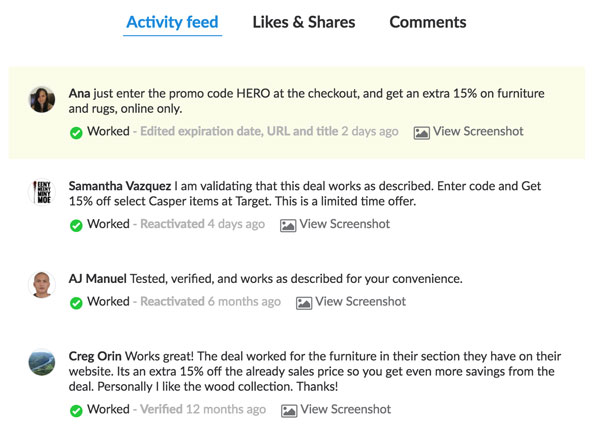Click green checkmark on Samantha Vazquez's post
Viewport: 600px width, 434px height.
(76, 225)
